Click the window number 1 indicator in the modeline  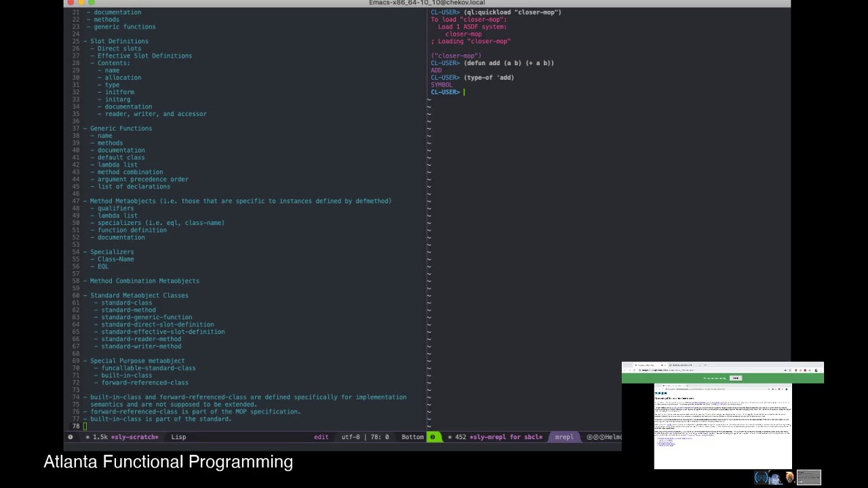70,437
